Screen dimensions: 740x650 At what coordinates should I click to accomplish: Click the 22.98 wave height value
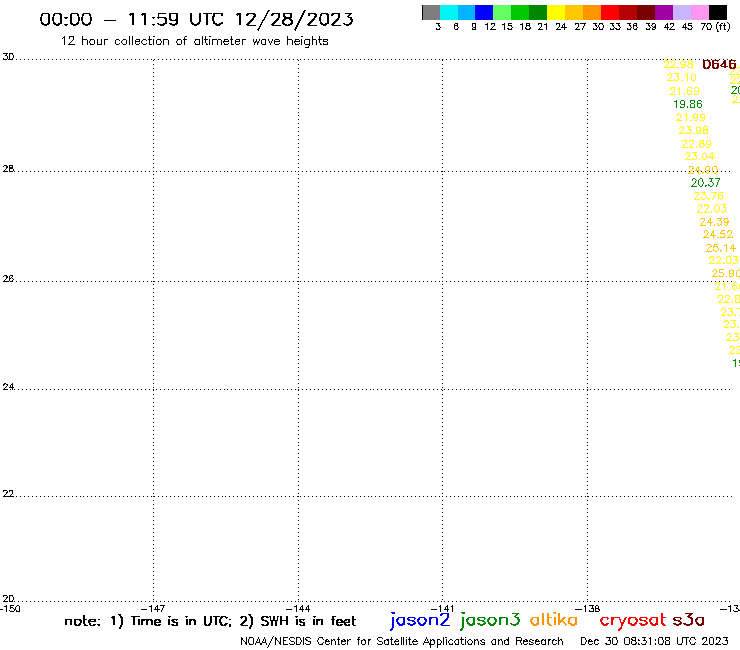(x=678, y=64)
